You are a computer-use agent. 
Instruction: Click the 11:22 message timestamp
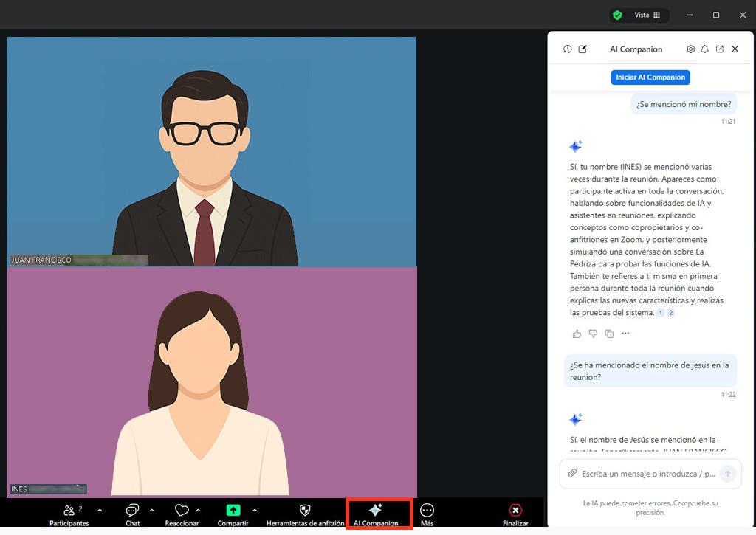pyautogui.click(x=728, y=394)
